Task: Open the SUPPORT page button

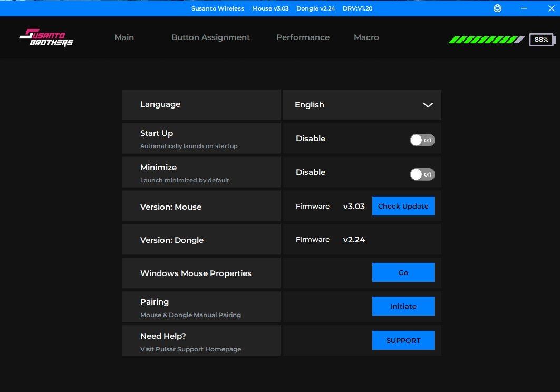Action: click(x=403, y=340)
